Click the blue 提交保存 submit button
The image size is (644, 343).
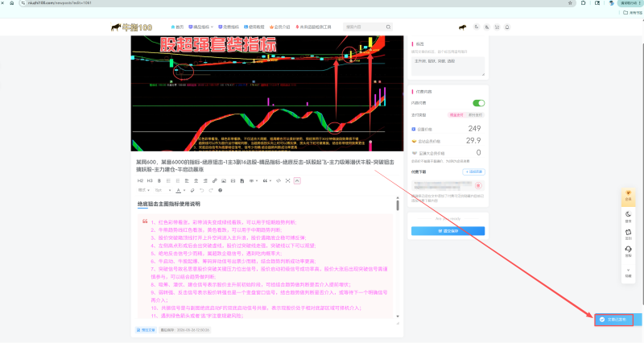pyautogui.click(x=448, y=231)
